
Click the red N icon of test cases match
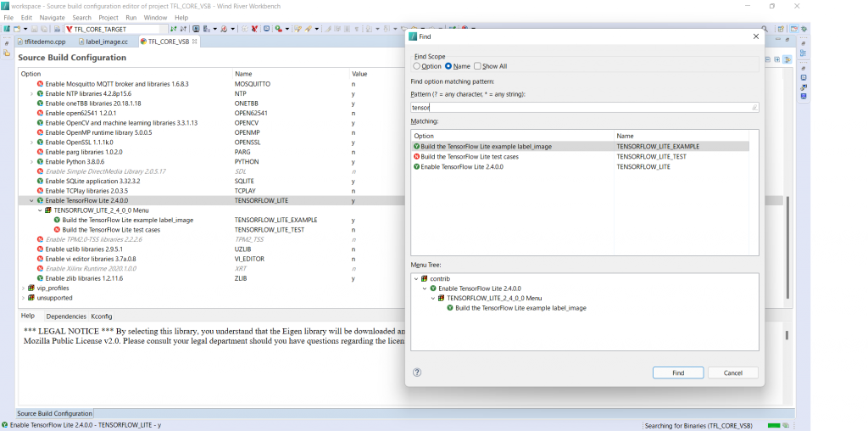pos(416,157)
